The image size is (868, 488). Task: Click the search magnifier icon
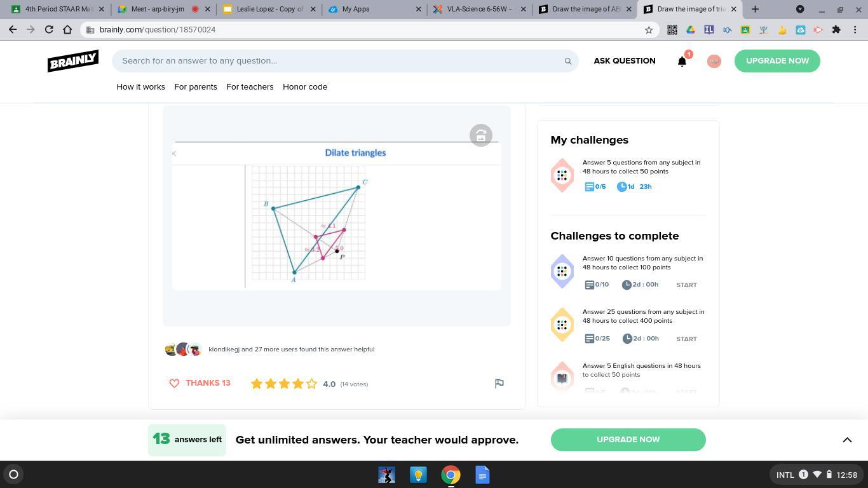coord(568,61)
